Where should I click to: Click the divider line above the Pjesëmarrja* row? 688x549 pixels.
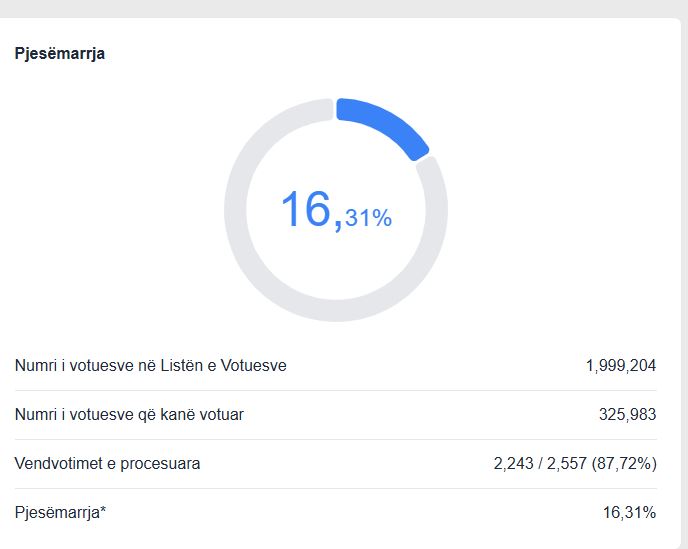(x=336, y=488)
